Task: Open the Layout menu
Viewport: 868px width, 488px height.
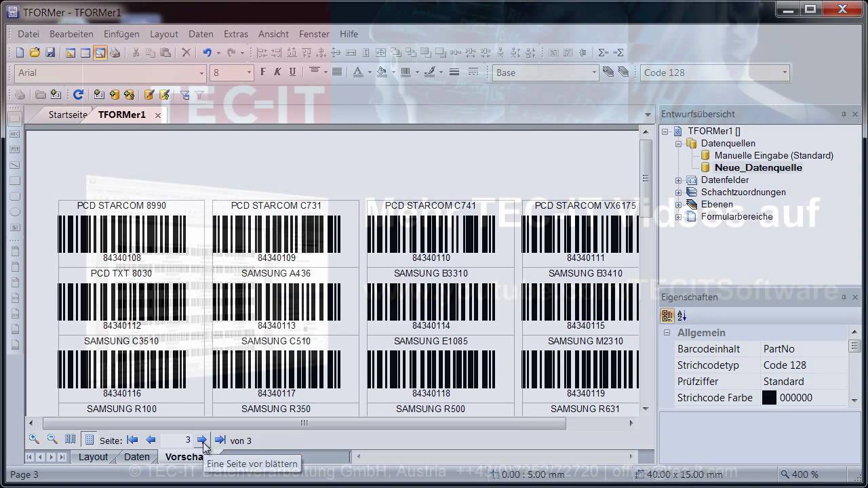Action: (164, 34)
